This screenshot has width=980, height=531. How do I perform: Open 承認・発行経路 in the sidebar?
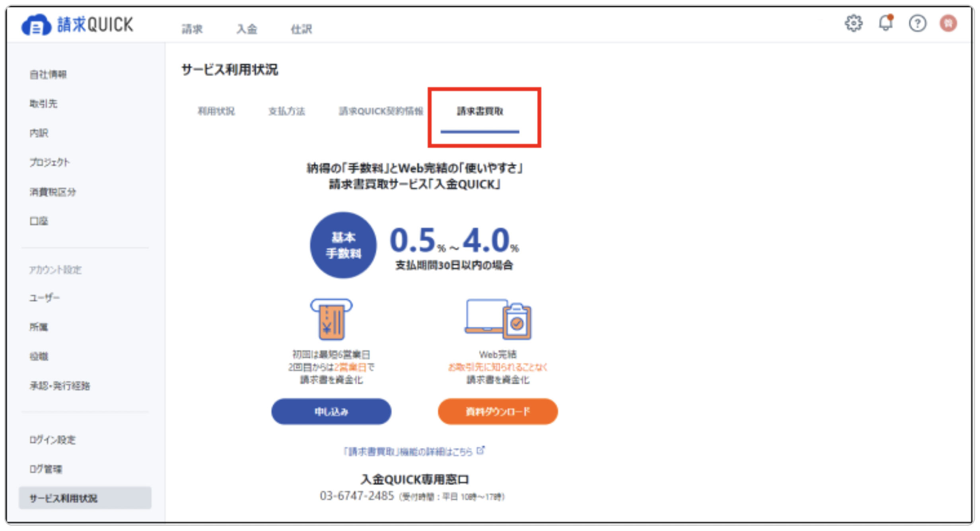point(60,386)
